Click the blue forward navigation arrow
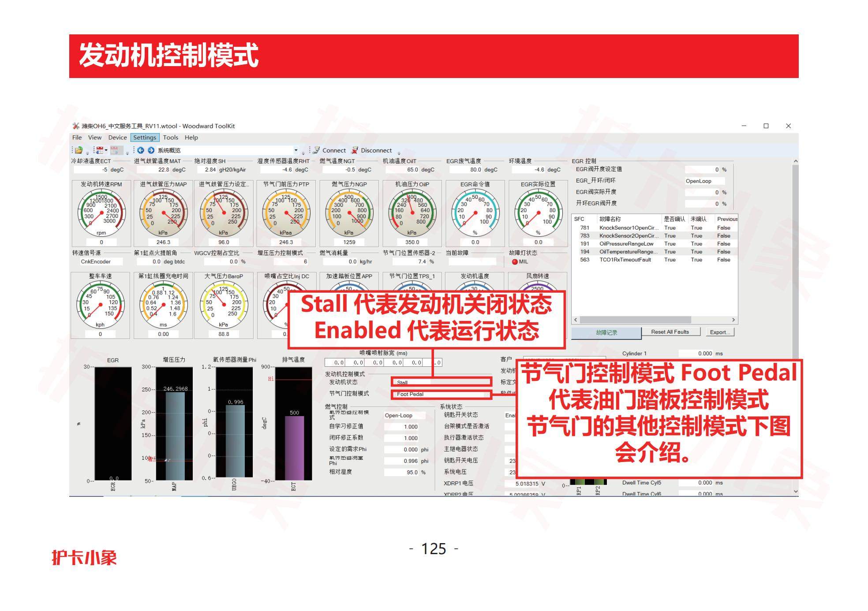The image size is (868, 611). pos(151,150)
